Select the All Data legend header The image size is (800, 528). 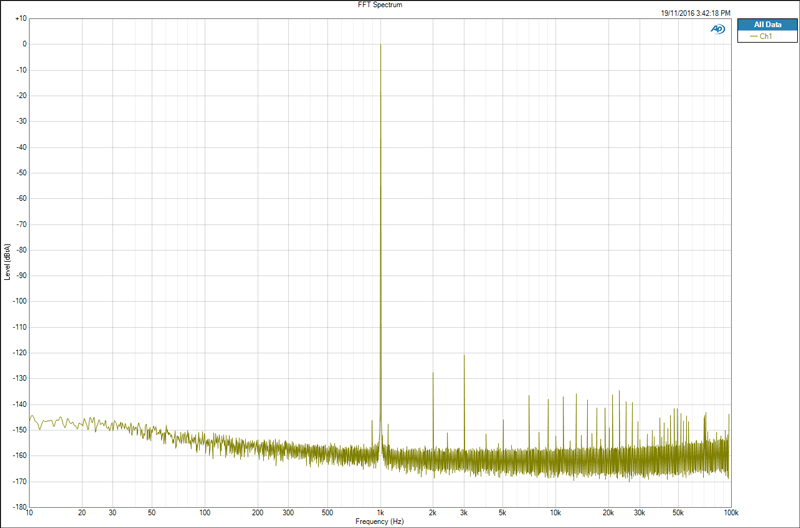click(767, 24)
